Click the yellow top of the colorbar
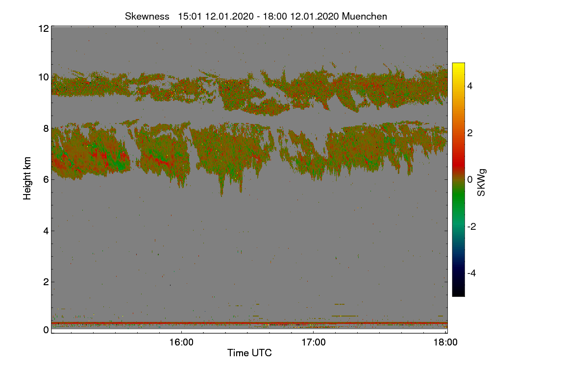 pos(458,66)
